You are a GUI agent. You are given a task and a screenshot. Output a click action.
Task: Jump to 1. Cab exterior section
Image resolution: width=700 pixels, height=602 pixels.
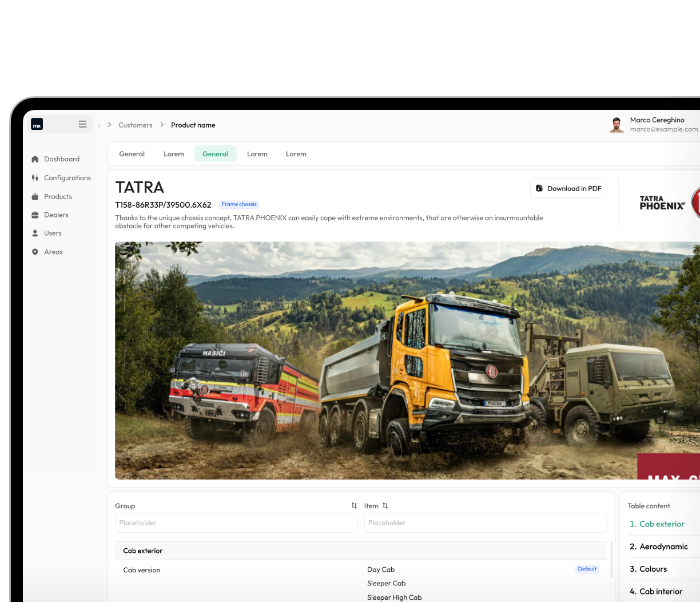657,524
